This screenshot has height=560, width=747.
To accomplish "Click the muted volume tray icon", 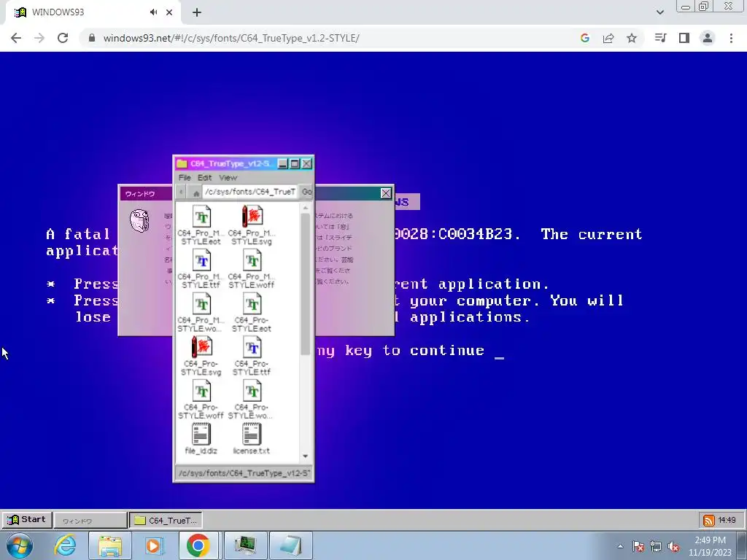I will (673, 546).
